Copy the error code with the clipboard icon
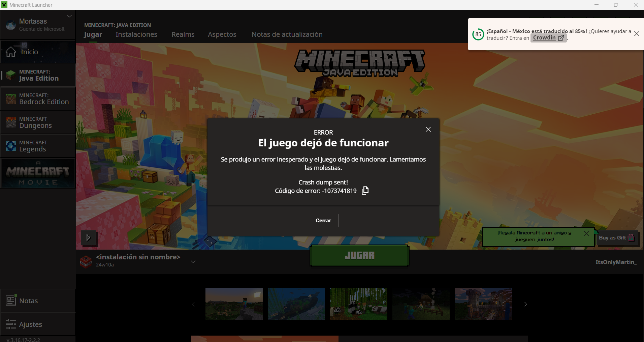644x342 pixels. (x=365, y=191)
